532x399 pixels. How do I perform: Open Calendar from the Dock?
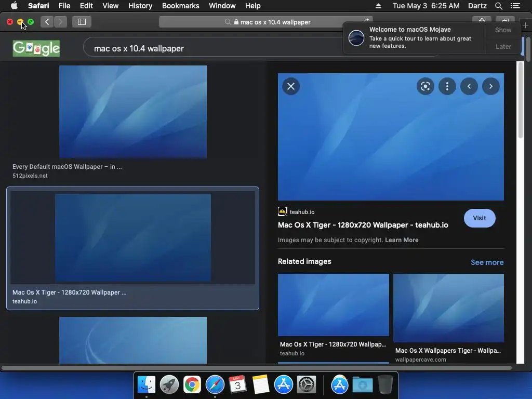(x=237, y=384)
